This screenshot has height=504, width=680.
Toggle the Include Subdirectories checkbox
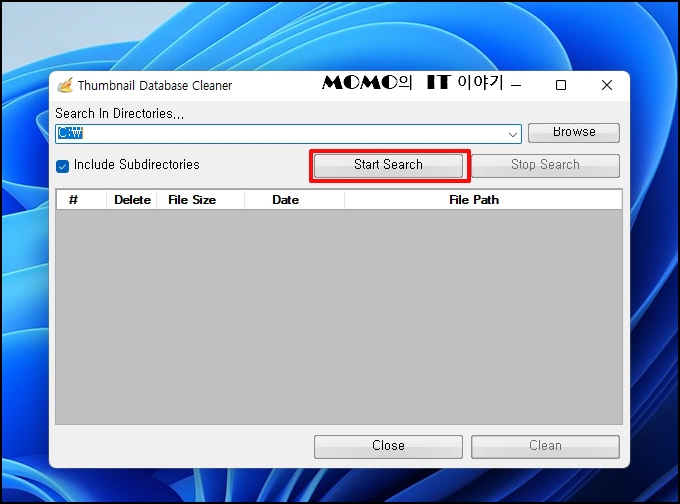[62, 166]
